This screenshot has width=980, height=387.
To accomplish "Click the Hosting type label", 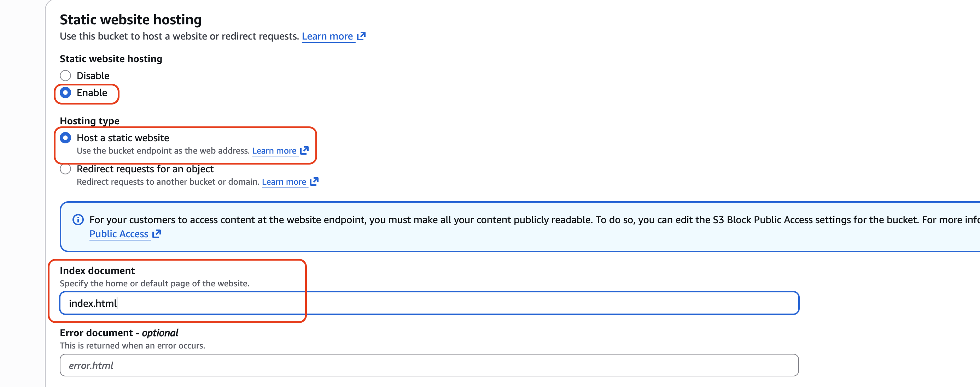I will (x=89, y=121).
